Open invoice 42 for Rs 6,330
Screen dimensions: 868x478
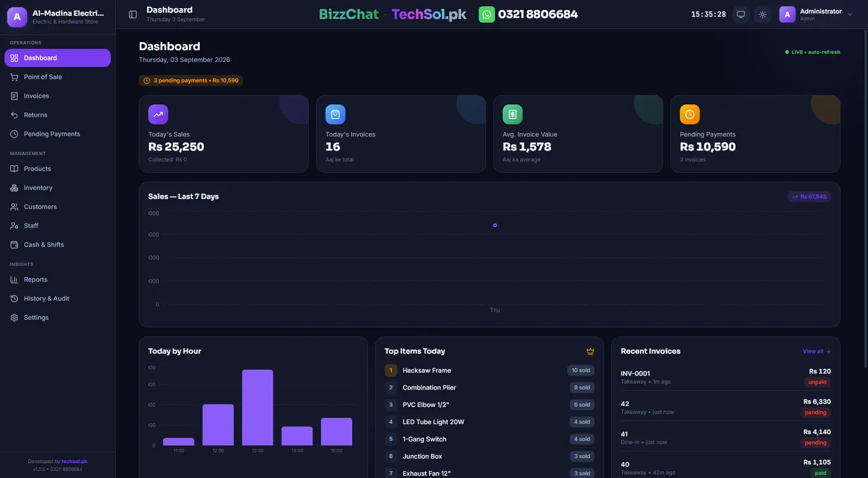pos(725,407)
